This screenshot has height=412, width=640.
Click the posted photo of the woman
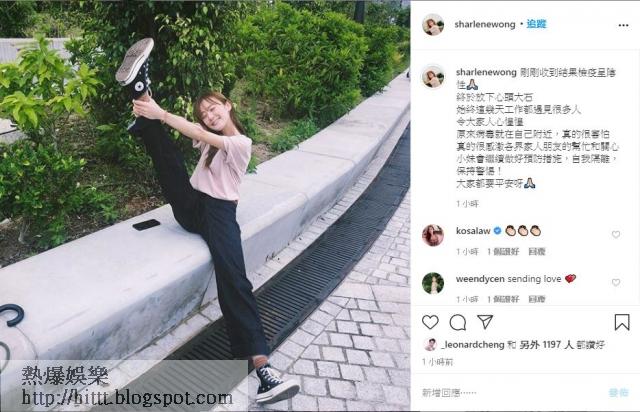tap(205, 206)
